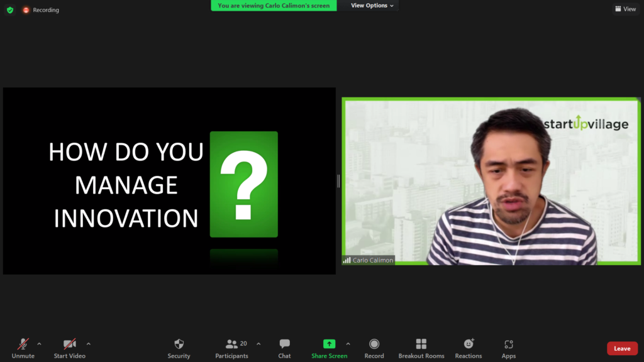
Task: Leave the meeting
Action: [x=622, y=348]
